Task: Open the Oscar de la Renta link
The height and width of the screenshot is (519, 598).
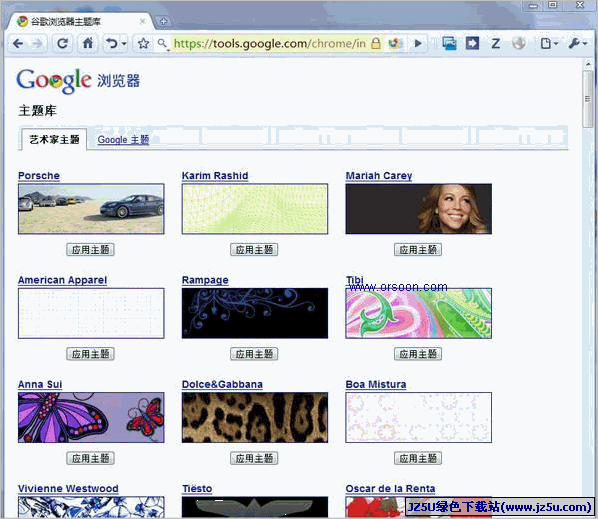Action: point(390,489)
